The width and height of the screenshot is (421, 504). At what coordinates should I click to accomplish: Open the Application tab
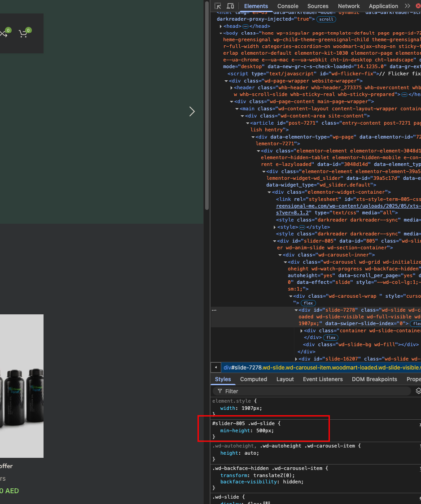tap(383, 6)
